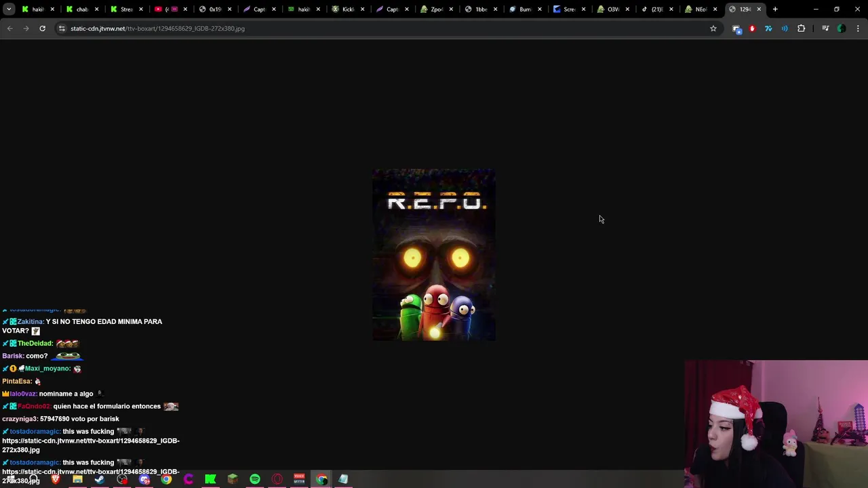This screenshot has height=488, width=868.
Task: Reload the current page
Action: pos(42,28)
